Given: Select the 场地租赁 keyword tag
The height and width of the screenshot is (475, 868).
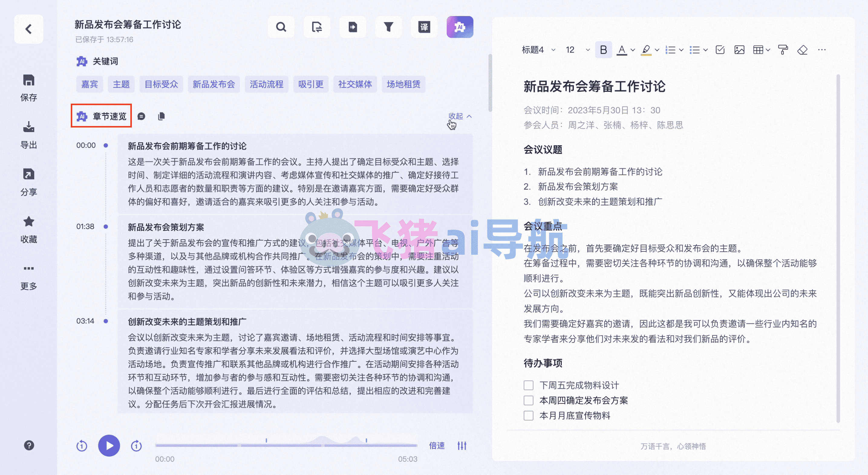Looking at the screenshot, I should tap(404, 84).
